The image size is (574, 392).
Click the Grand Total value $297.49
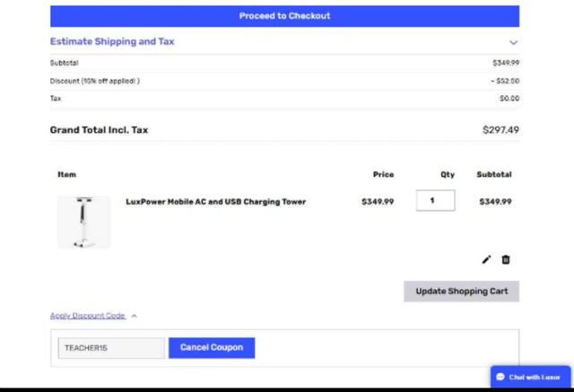(500, 130)
